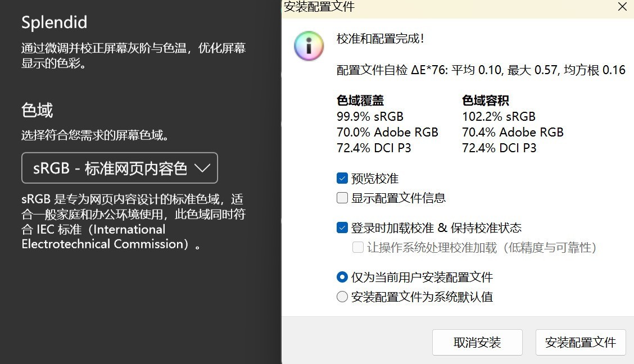Click the chevron arrow in the color gamut combo box
The image size is (634, 364).
click(202, 168)
